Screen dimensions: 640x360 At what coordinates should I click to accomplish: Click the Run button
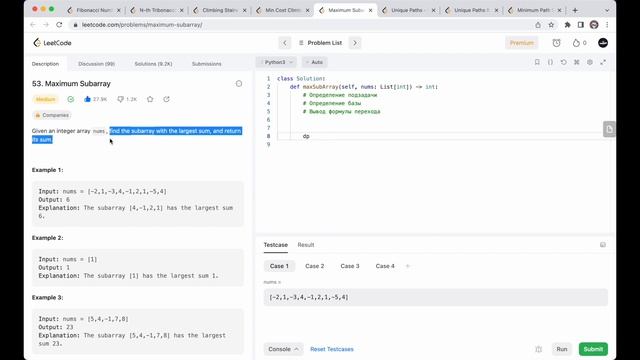point(562,349)
